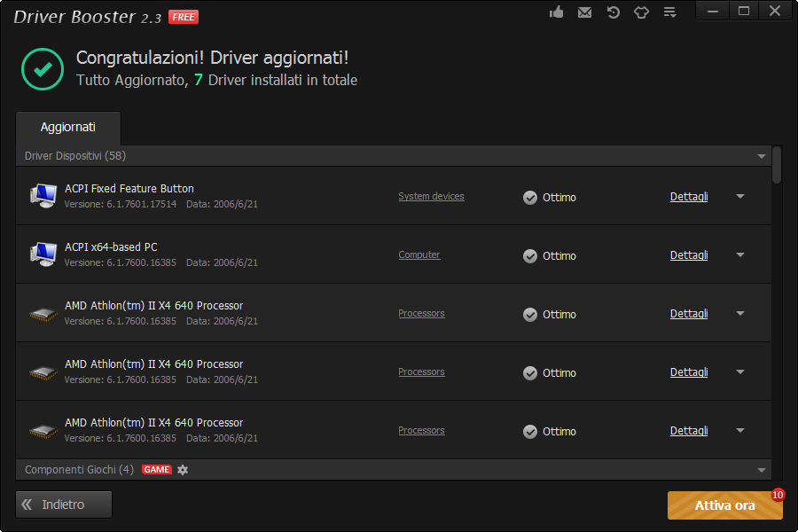Open dropdown arrow for ACPI x64-based PC row

coord(740,254)
